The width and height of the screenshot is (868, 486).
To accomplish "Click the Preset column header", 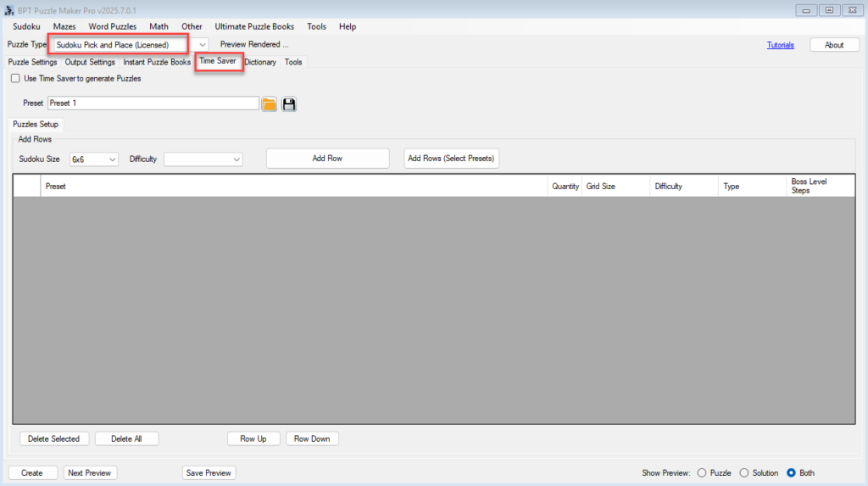I will tap(294, 187).
